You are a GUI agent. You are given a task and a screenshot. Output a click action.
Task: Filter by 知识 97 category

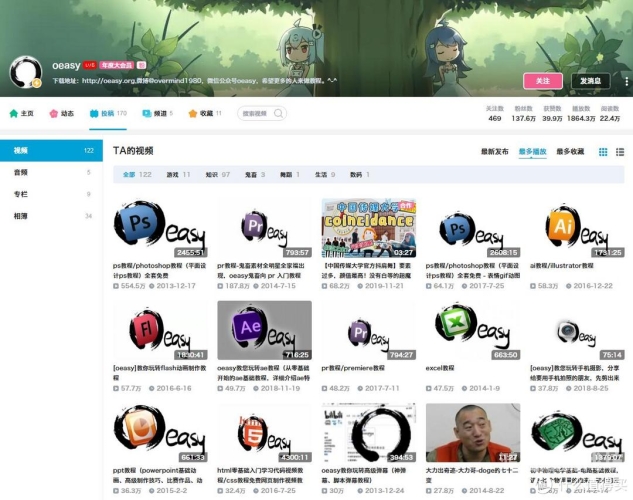click(x=218, y=174)
